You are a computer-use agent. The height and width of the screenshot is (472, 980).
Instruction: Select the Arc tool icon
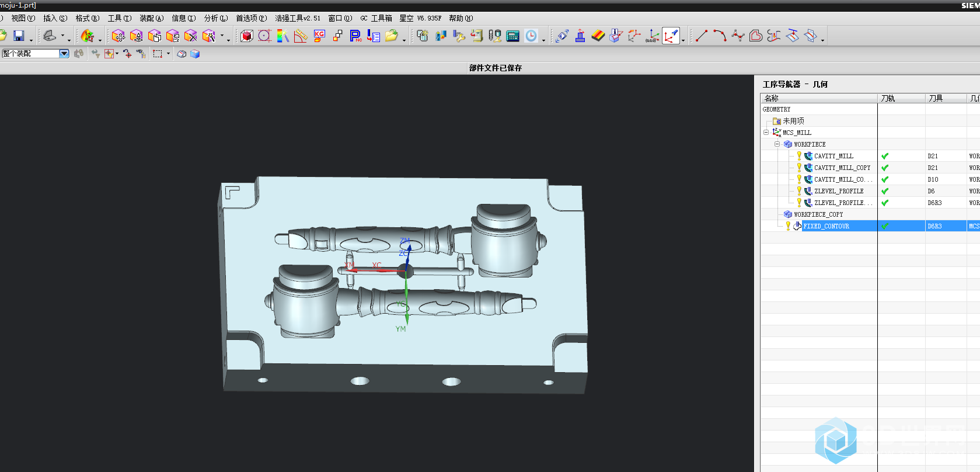point(720,36)
